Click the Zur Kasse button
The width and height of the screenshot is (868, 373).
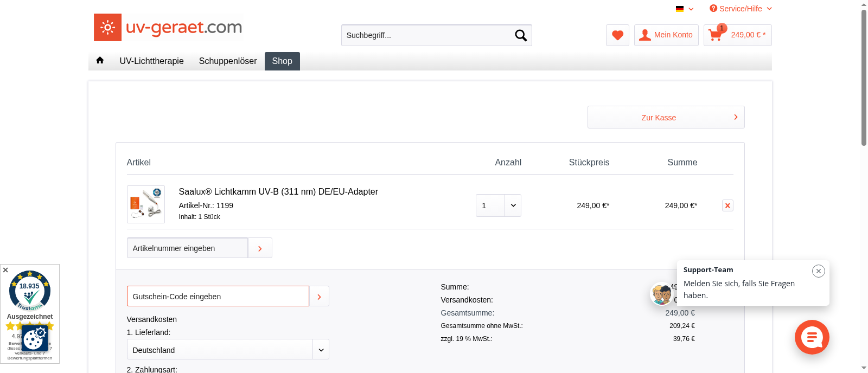pyautogui.click(x=666, y=118)
